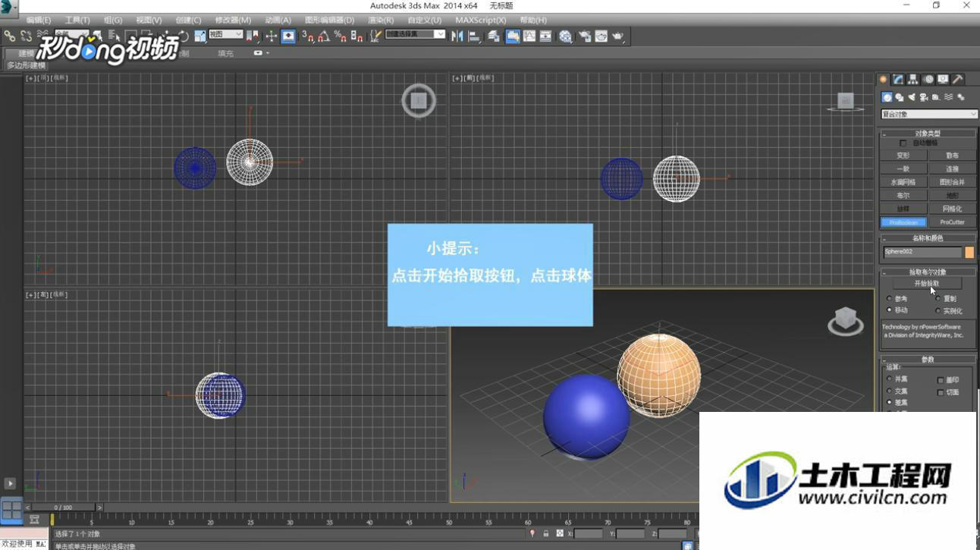Open the 修改器(M) menu
The image size is (980, 550).
233,20
